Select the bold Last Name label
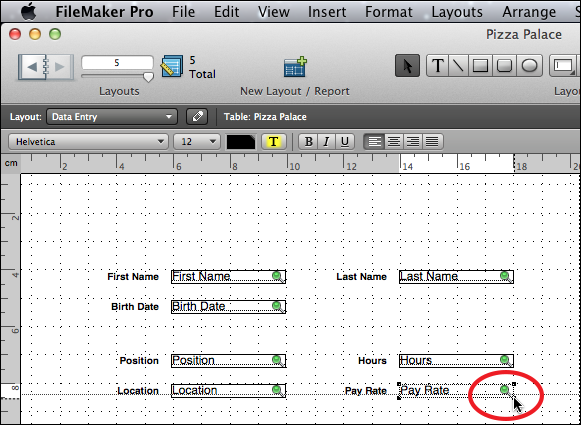The width and height of the screenshot is (581, 425). coord(361,277)
